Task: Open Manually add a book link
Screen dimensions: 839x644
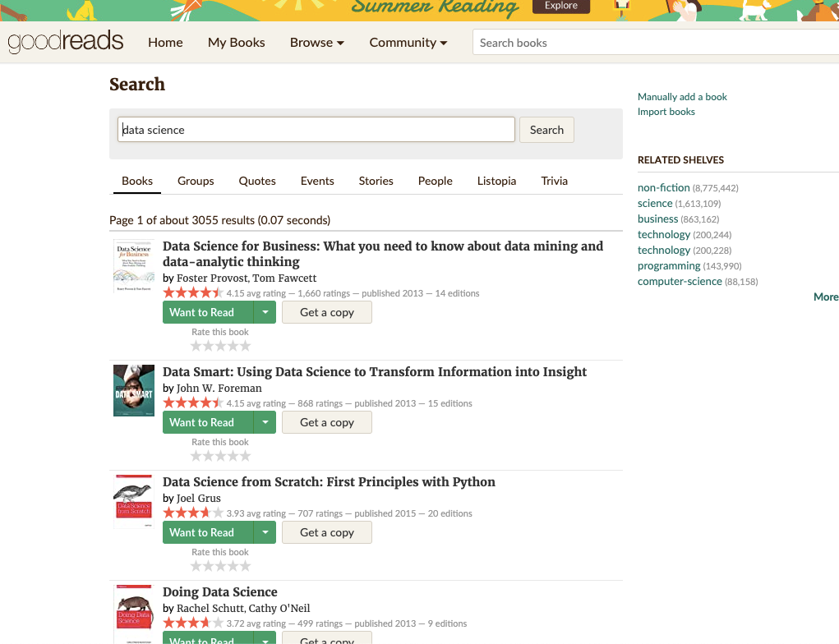Action: pyautogui.click(x=682, y=97)
